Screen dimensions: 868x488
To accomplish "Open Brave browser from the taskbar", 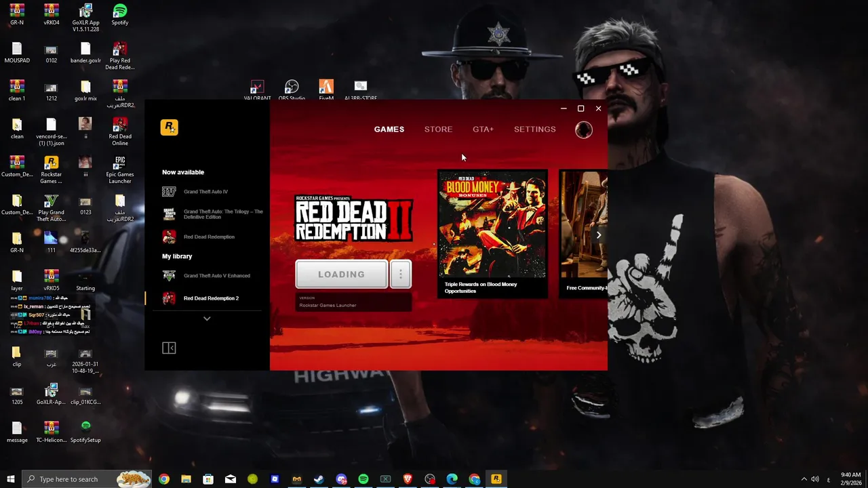I will coord(408,479).
